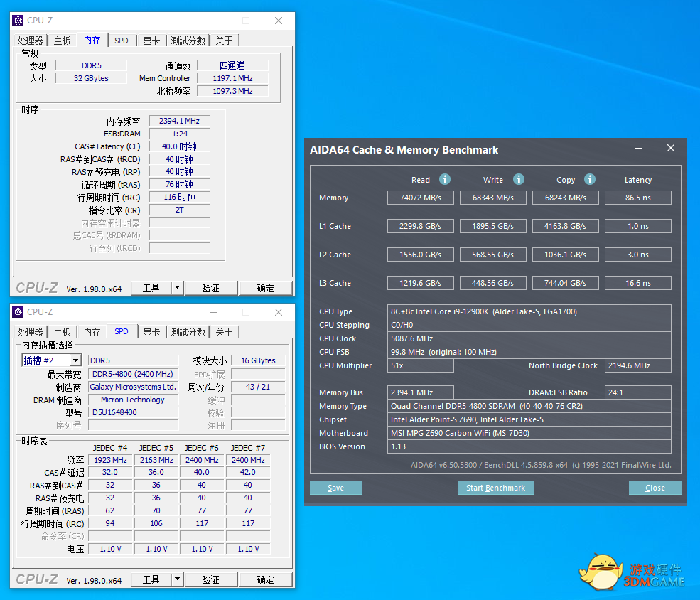Click 确定 in the top CPU-Z window
The image size is (700, 600).
(266, 288)
